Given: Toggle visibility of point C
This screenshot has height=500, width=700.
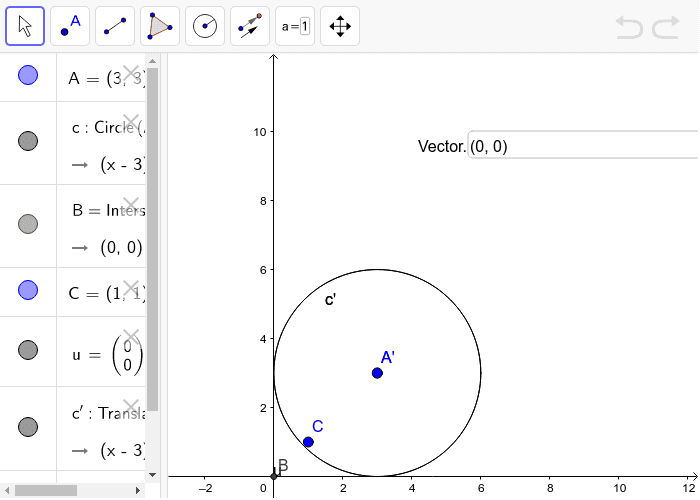Looking at the screenshot, I should 28,290.
